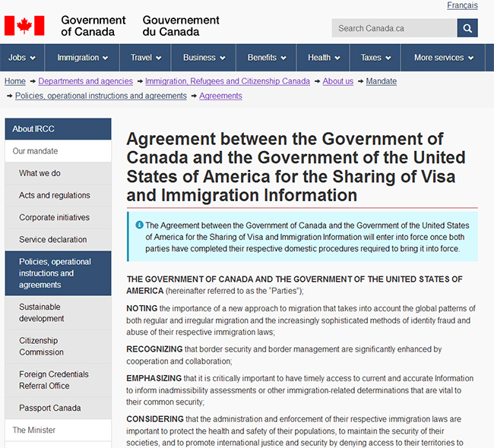The height and width of the screenshot is (448, 494).
Task: Click the About us breadcrumb
Action: click(337, 81)
